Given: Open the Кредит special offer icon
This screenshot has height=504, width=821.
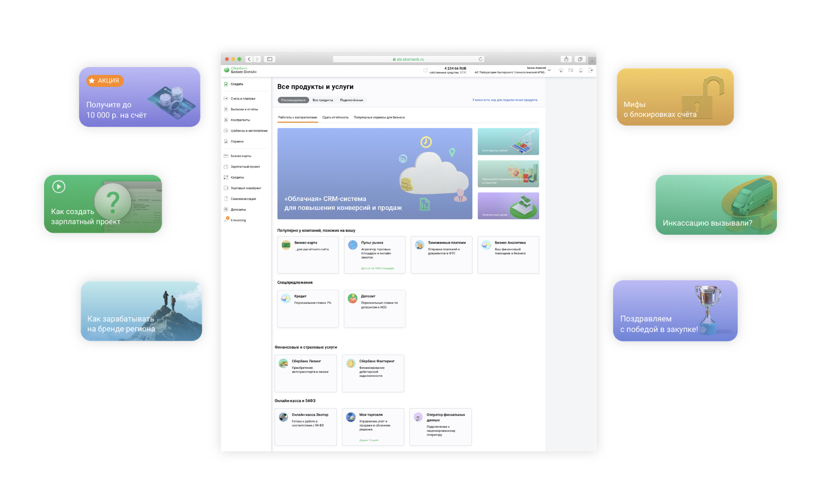Looking at the screenshot, I should click(x=286, y=298).
